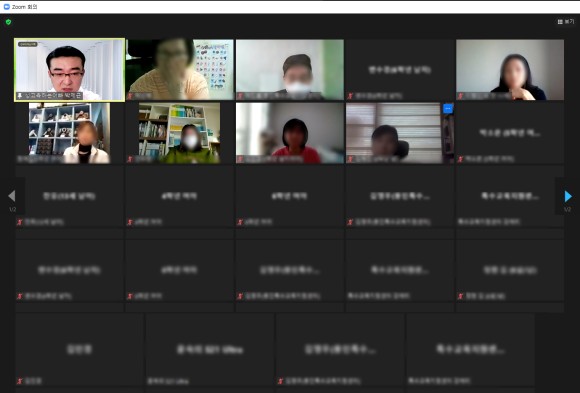
Task: Select video of person in white jacket by shelves
Action: pos(69,133)
